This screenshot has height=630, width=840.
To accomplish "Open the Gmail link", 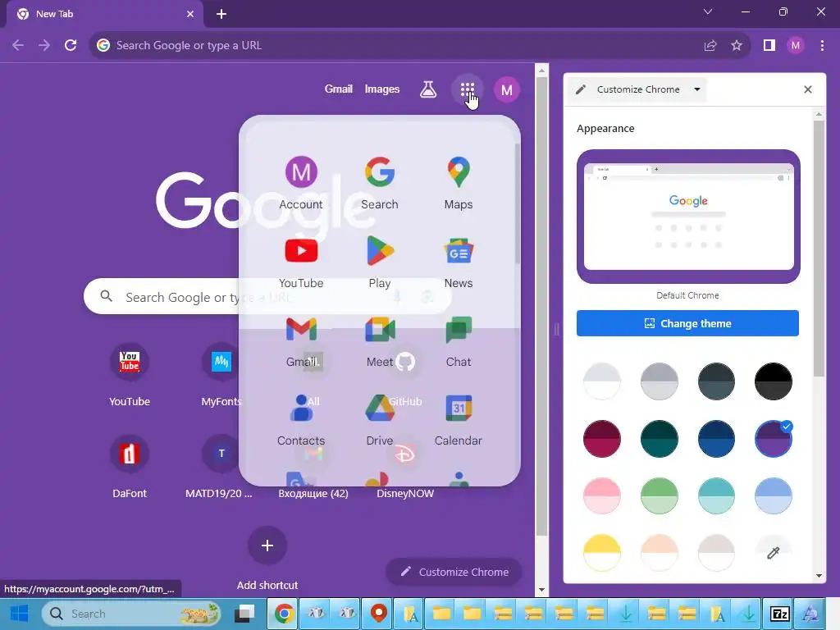I will click(x=339, y=89).
